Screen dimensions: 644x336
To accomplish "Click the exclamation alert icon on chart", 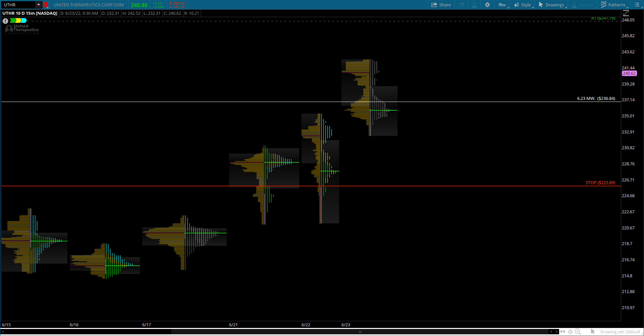I will point(5,21).
